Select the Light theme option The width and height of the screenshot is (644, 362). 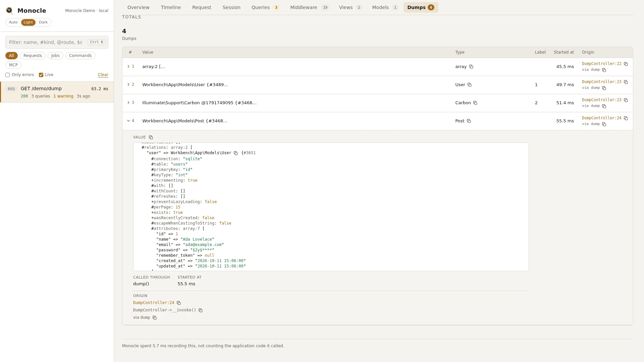(28, 22)
